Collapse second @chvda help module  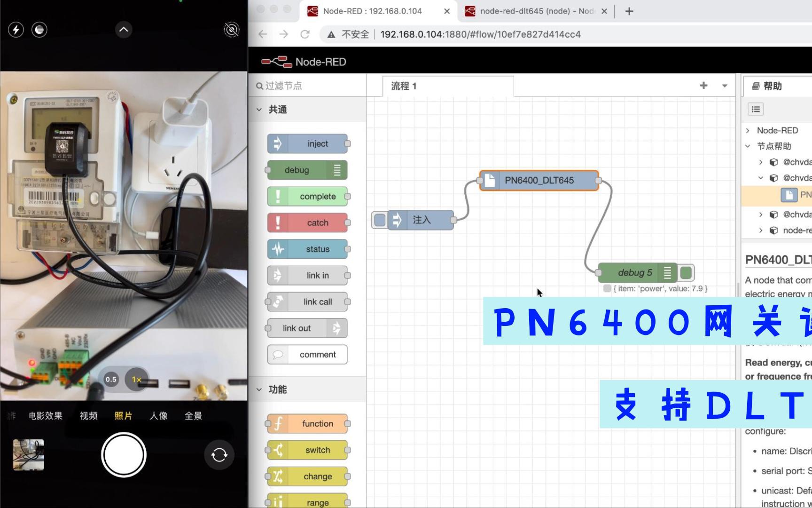pos(761,178)
